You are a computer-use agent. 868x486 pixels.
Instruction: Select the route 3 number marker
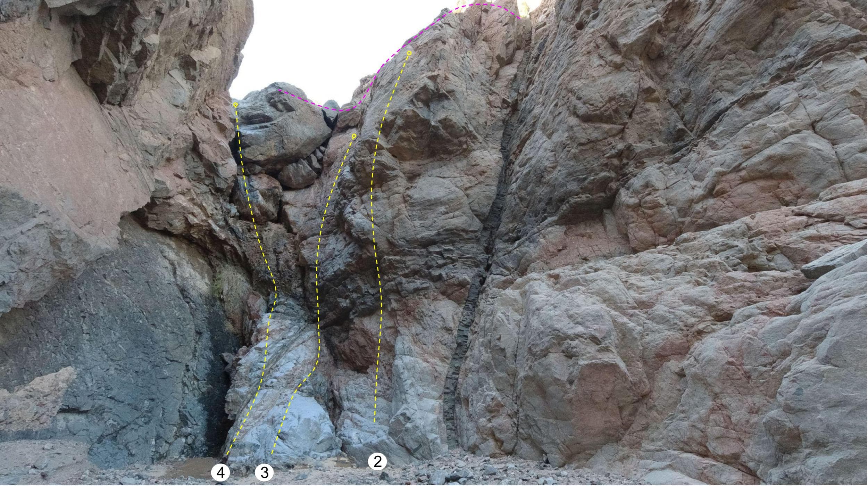(264, 473)
